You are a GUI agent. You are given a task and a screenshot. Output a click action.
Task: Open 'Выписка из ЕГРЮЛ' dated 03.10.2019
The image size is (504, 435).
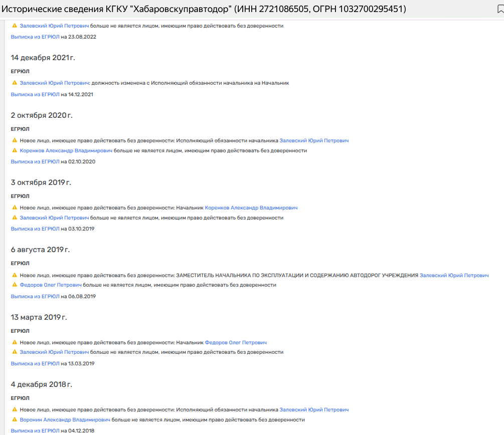click(x=35, y=229)
